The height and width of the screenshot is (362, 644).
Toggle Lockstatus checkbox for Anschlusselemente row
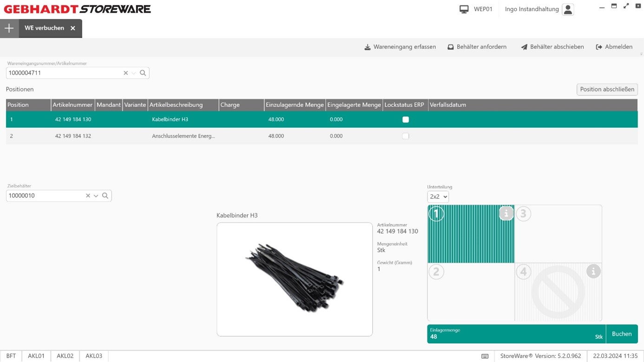[406, 136]
